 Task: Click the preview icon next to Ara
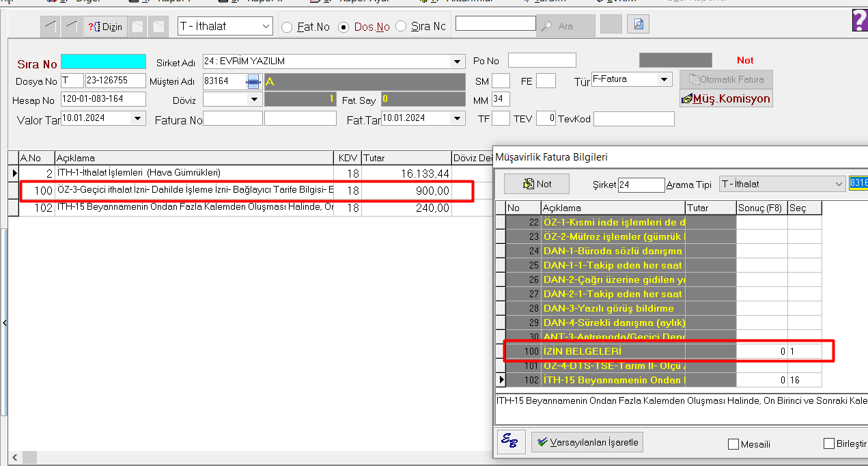tap(638, 25)
